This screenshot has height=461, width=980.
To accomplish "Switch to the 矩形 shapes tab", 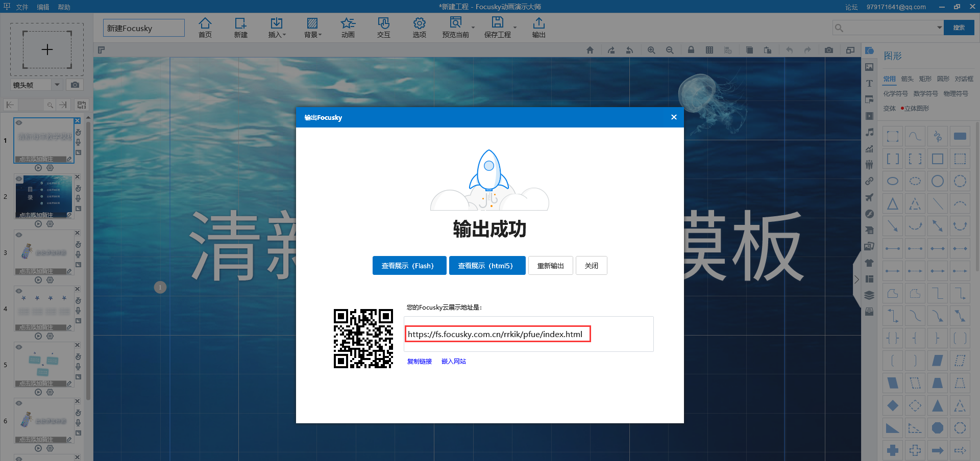I will click(925, 79).
